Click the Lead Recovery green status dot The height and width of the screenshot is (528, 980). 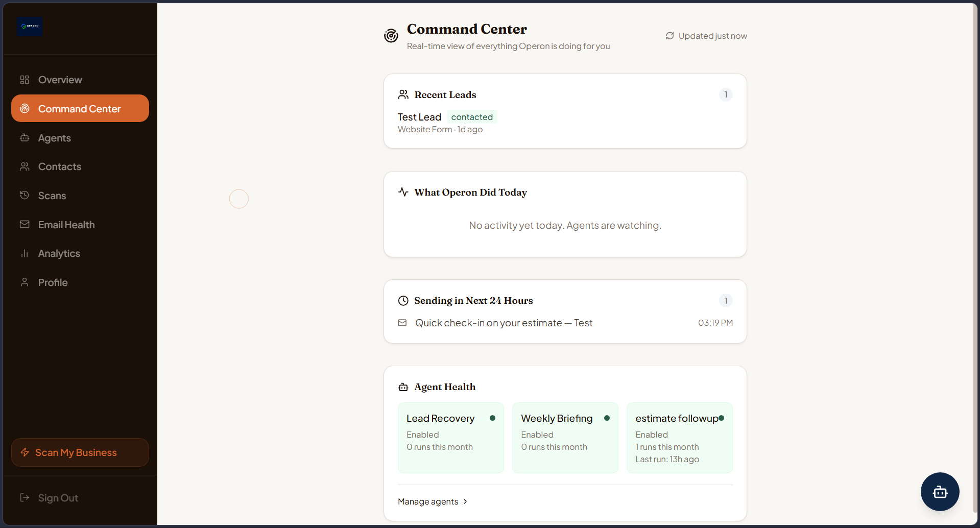click(492, 418)
